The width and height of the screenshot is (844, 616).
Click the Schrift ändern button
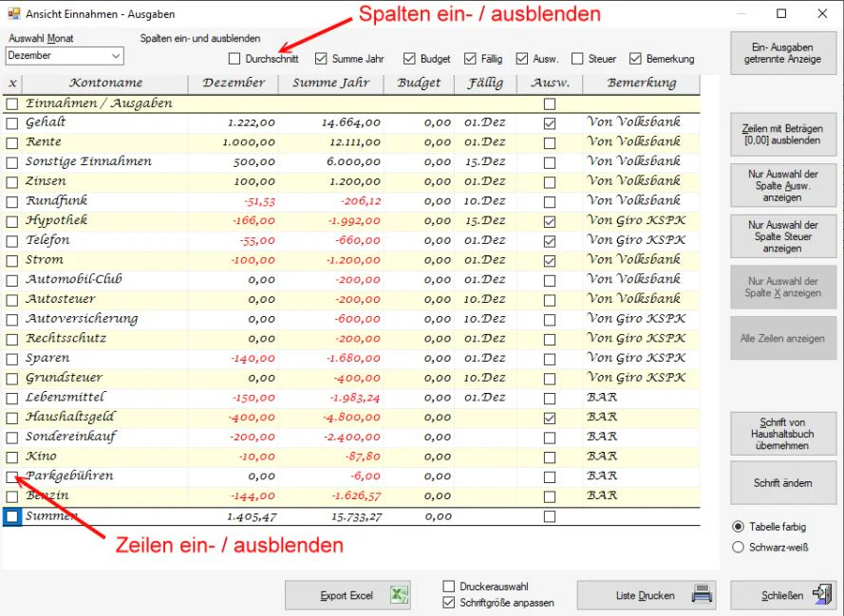click(783, 482)
